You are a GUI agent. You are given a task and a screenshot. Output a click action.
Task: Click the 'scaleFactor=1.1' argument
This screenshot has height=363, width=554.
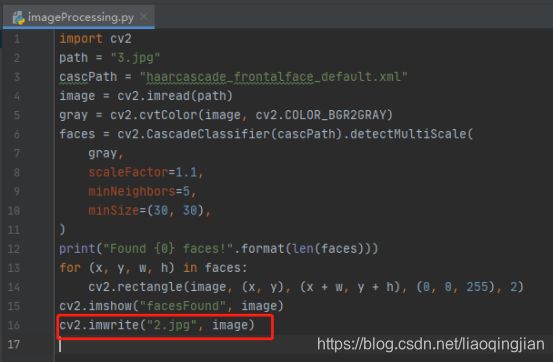point(143,172)
